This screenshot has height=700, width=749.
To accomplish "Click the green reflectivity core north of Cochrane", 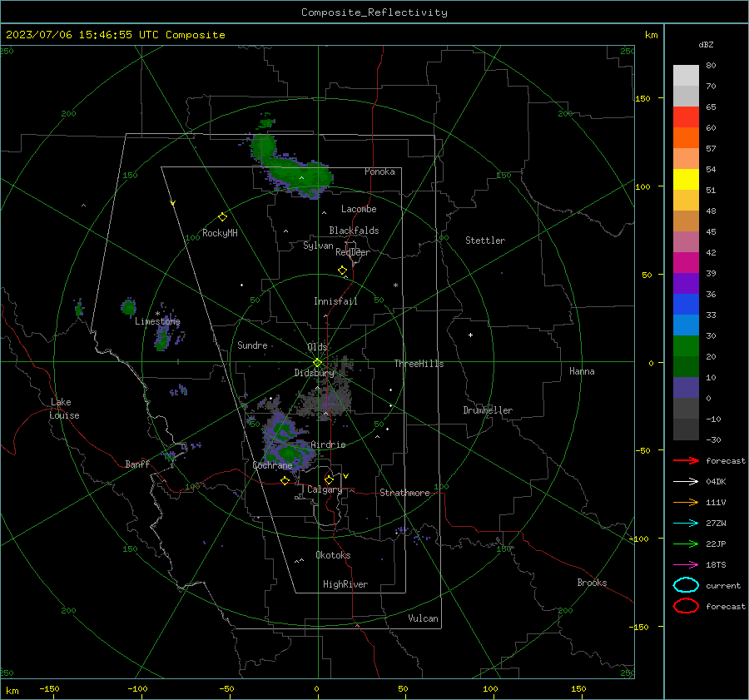I will (x=289, y=453).
